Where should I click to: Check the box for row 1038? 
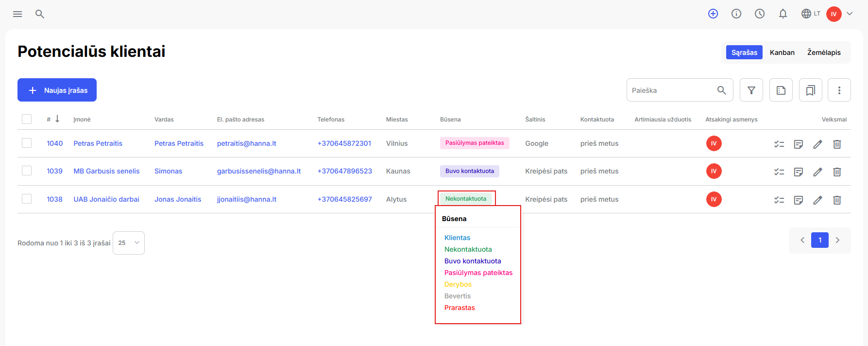point(27,199)
